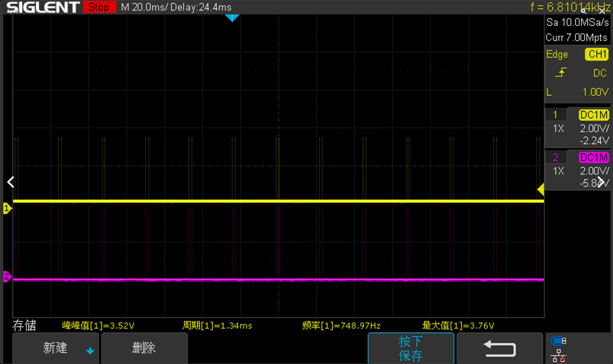The width and height of the screenshot is (613, 364).
Task: Click the 删除 (Delete) button
Action: pos(144,348)
